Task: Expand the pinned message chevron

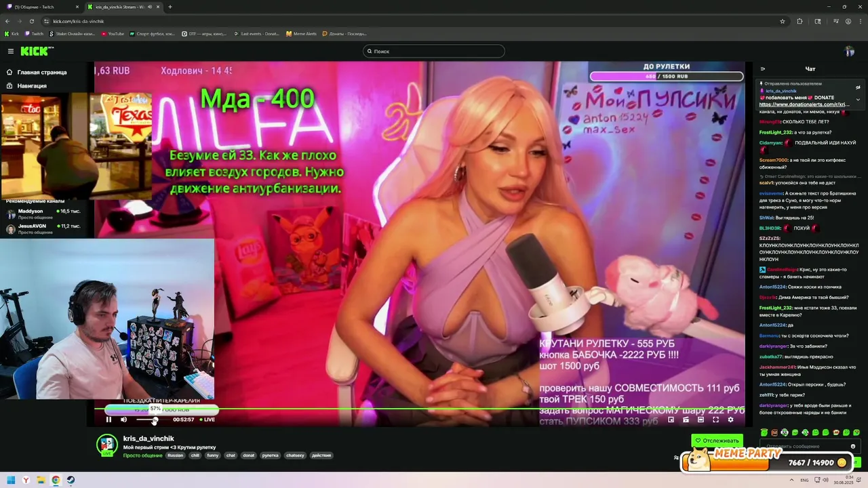Action: [x=858, y=100]
